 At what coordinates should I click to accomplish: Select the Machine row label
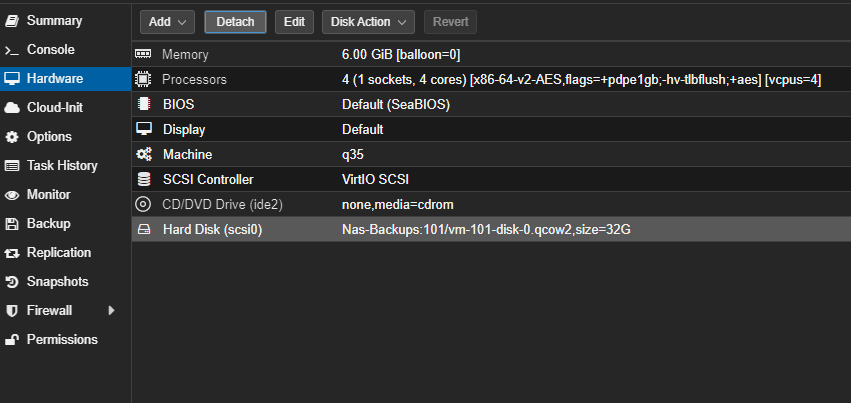pos(187,155)
